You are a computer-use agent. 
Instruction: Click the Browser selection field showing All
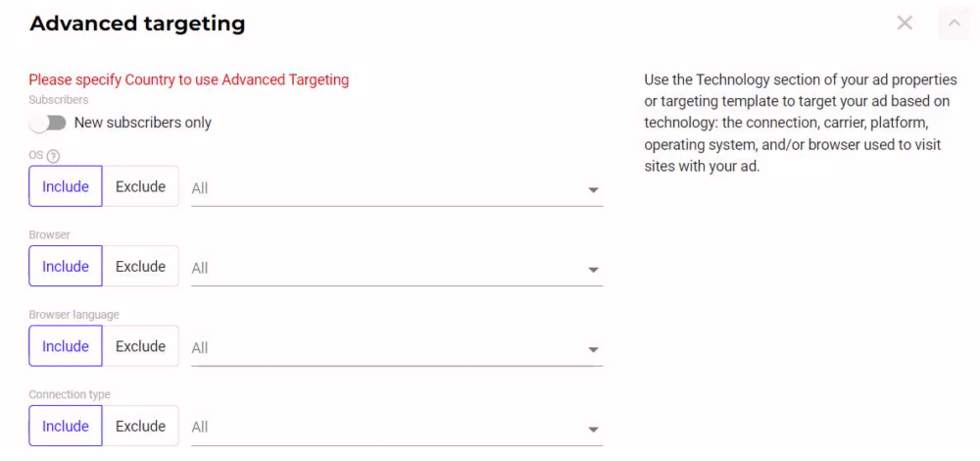(x=397, y=269)
